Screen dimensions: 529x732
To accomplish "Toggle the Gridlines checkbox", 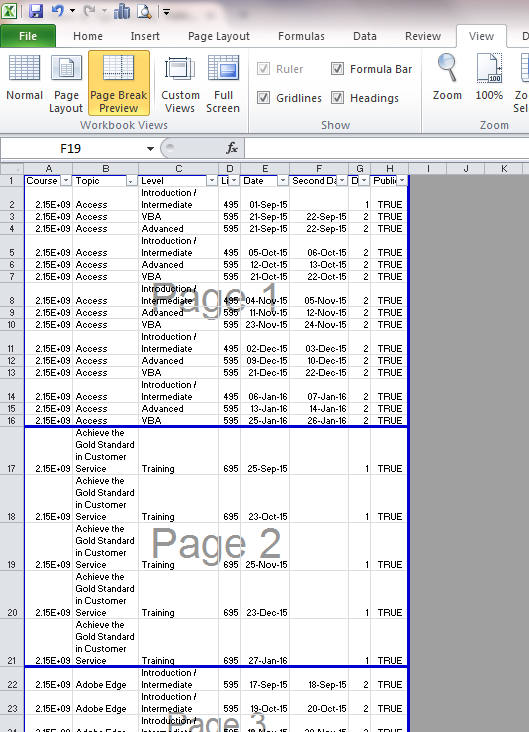I will point(263,98).
